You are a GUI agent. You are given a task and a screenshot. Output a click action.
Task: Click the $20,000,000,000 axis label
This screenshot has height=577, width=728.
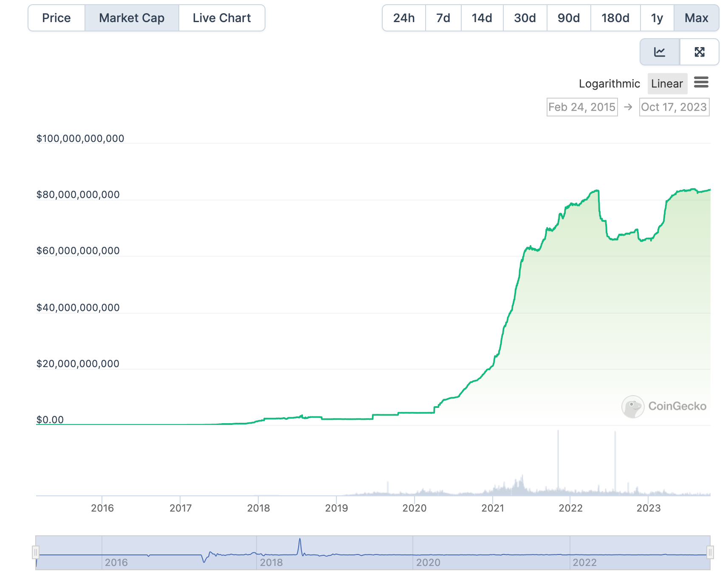[78, 364]
